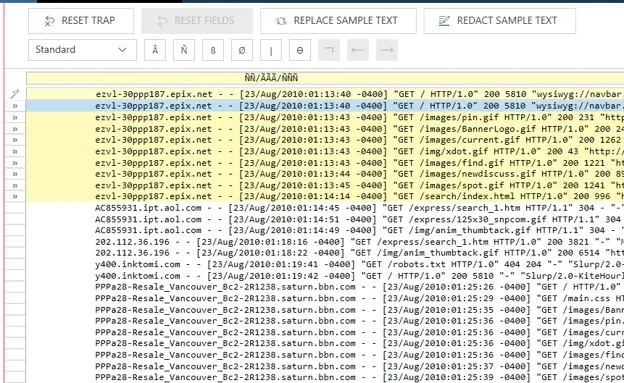Click the circled-minus trap character button
624x383 pixels.
tap(300, 50)
